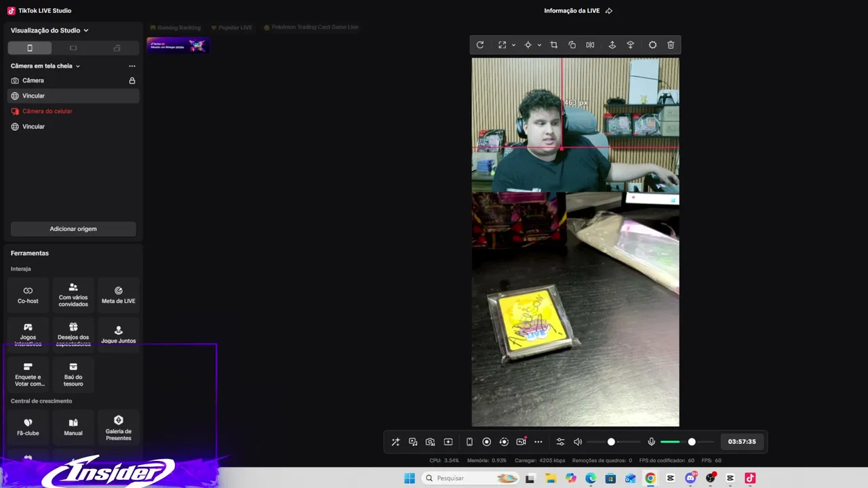
Task: Open the Meta de LIVE tool
Action: [119, 295]
